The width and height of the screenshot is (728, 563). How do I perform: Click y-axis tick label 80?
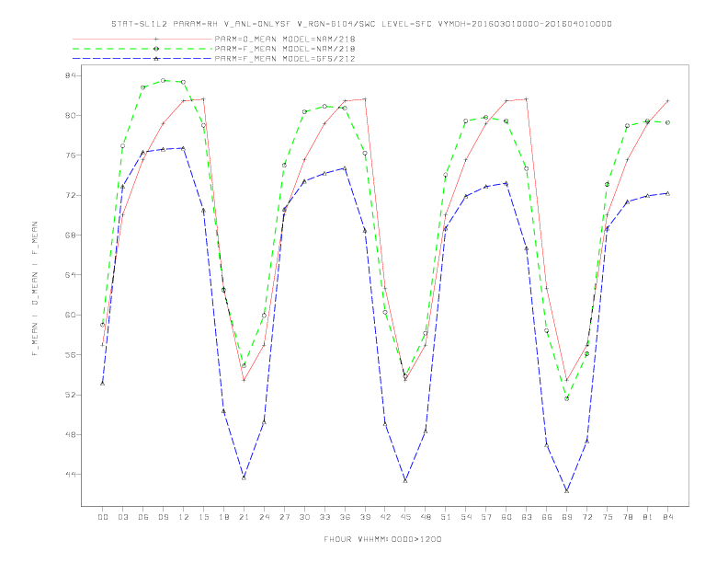[70, 115]
